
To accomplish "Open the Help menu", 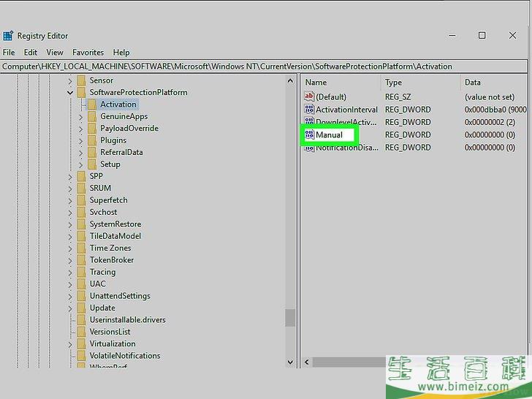I will [121, 53].
